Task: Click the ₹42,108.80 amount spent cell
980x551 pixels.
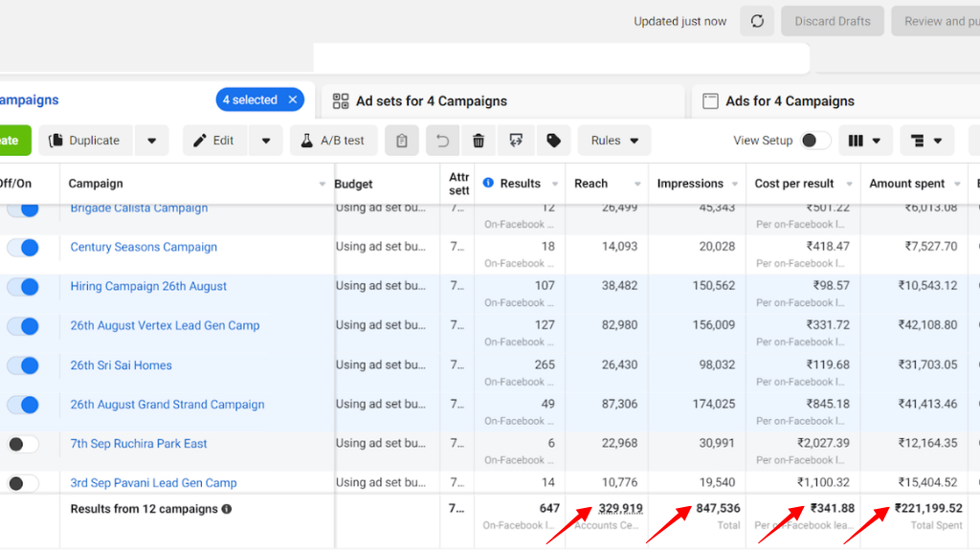Action: point(927,325)
